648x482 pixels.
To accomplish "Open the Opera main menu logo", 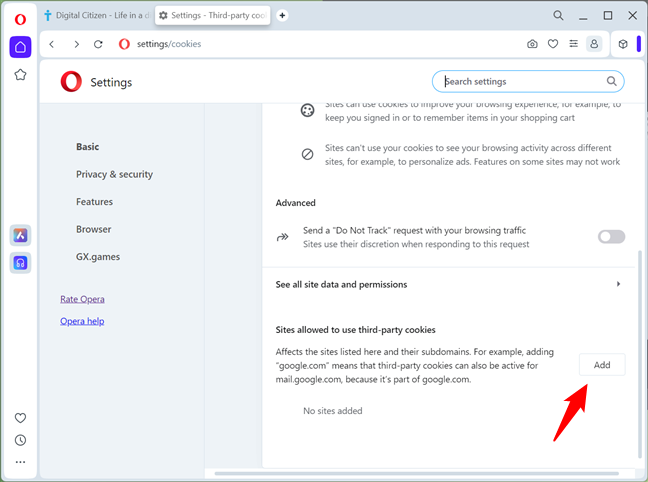I will [20, 19].
